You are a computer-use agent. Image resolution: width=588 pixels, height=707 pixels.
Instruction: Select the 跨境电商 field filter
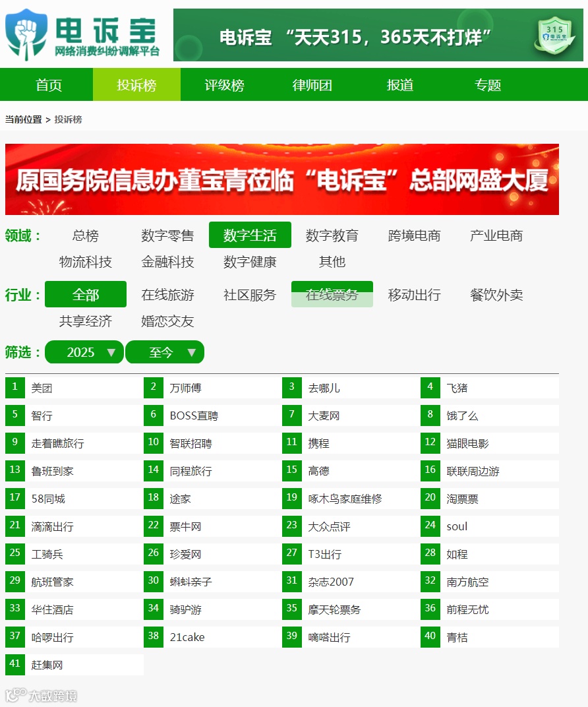point(414,235)
